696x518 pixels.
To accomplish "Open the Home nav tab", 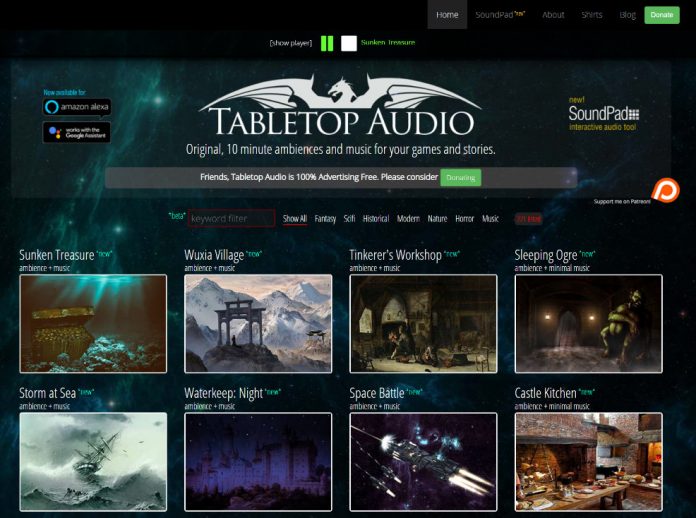I will click(x=447, y=15).
